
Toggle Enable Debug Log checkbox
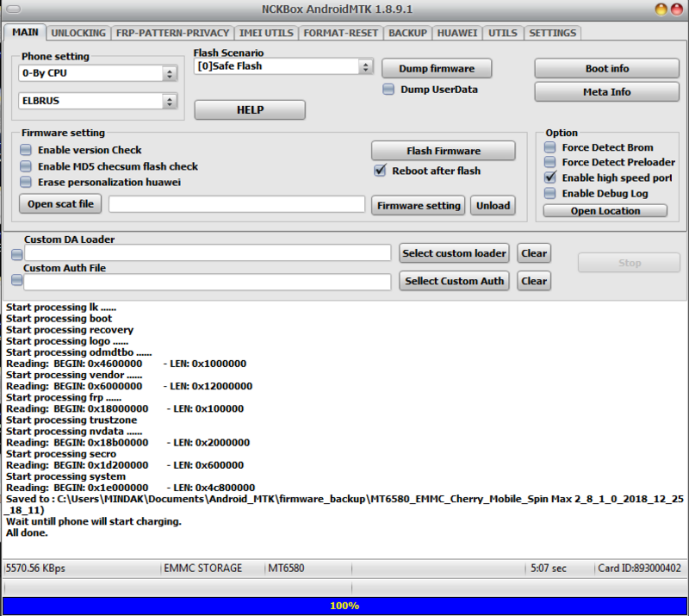(x=549, y=194)
